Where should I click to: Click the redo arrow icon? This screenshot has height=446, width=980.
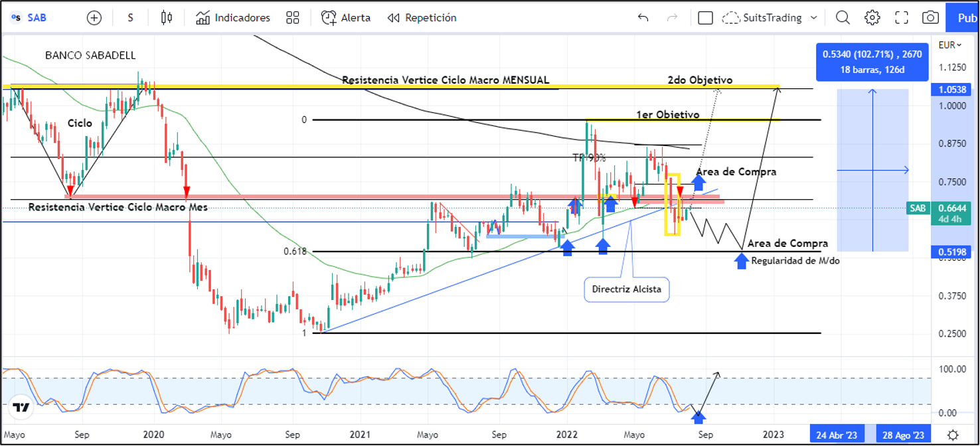(672, 18)
